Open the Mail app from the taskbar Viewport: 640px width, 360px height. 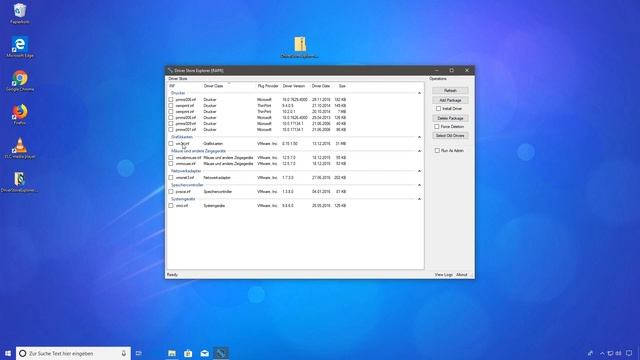(204, 353)
